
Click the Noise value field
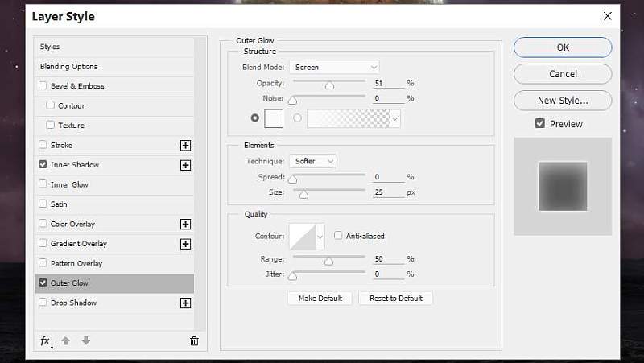pos(389,98)
